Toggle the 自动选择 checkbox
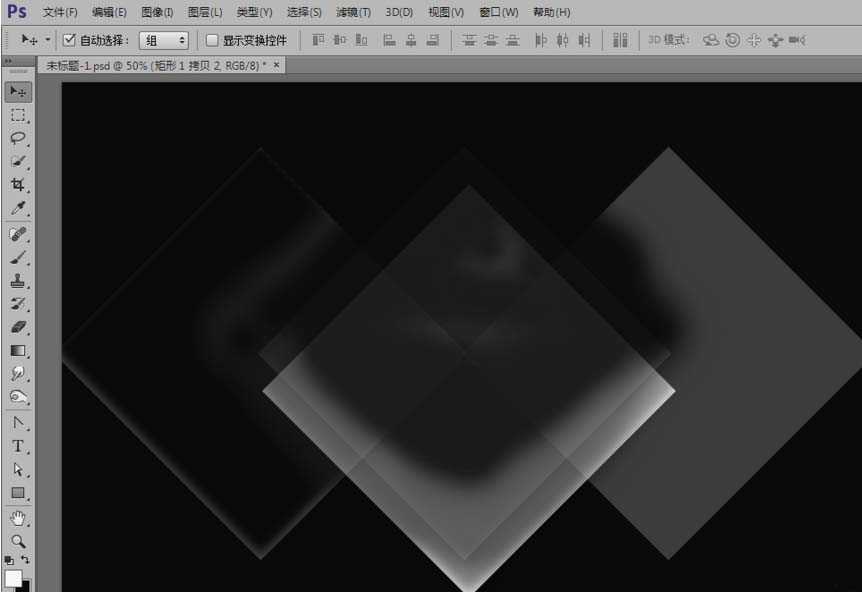The image size is (862, 592). pos(69,40)
